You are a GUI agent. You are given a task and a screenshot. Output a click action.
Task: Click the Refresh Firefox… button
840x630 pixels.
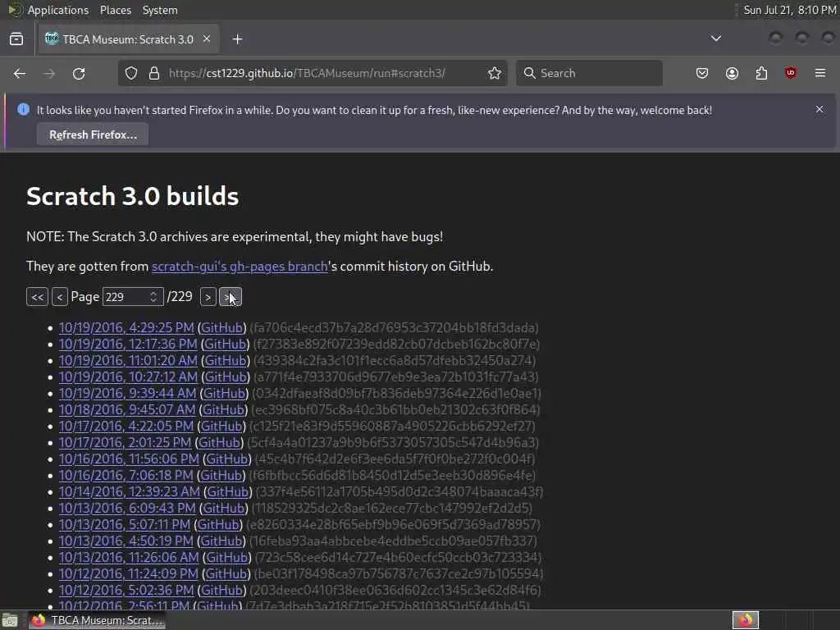tap(93, 135)
